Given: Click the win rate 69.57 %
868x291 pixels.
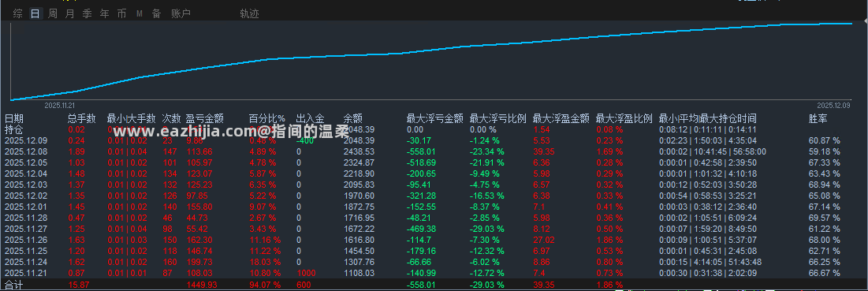Looking at the screenshot, I should tap(825, 218).
